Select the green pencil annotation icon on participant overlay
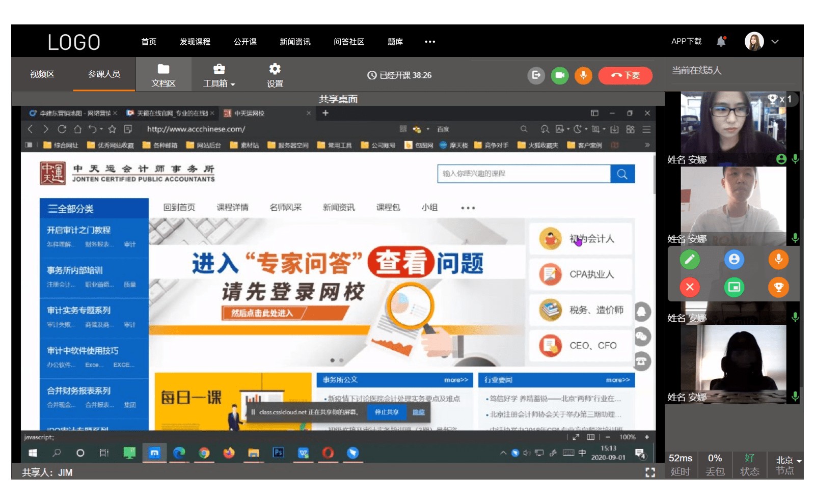 pyautogui.click(x=690, y=260)
